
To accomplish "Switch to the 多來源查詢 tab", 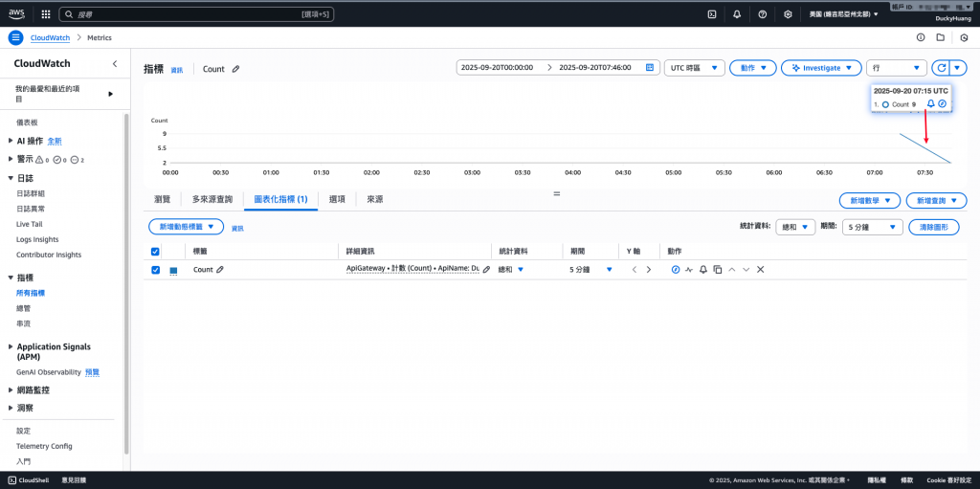I will (212, 199).
